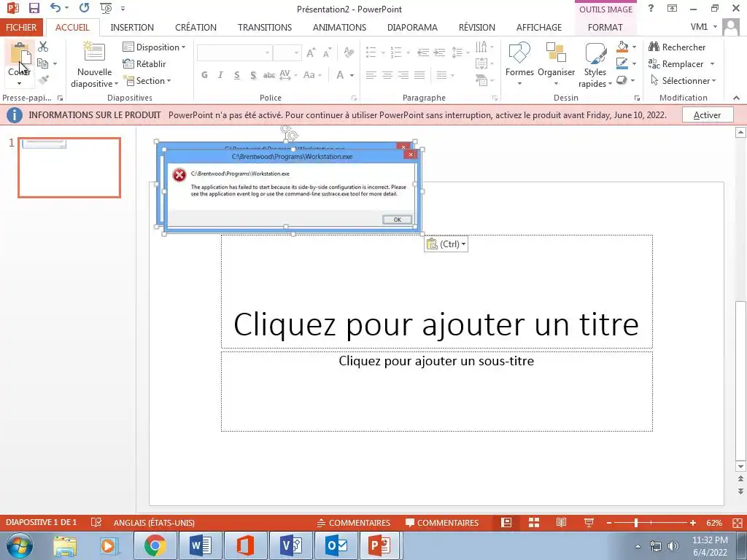This screenshot has height=560, width=747.
Task: Select the format painter brush icon
Action: click(x=43, y=80)
